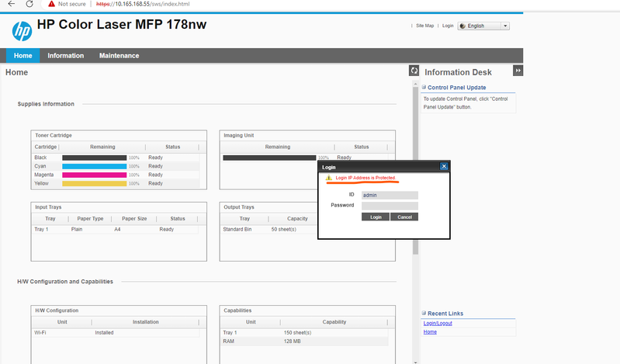Open the Maintenance tab
Viewport: 620px width, 364px height.
(119, 55)
